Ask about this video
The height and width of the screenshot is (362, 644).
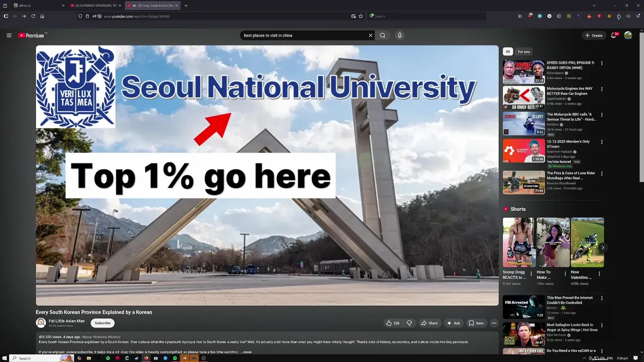click(x=453, y=323)
